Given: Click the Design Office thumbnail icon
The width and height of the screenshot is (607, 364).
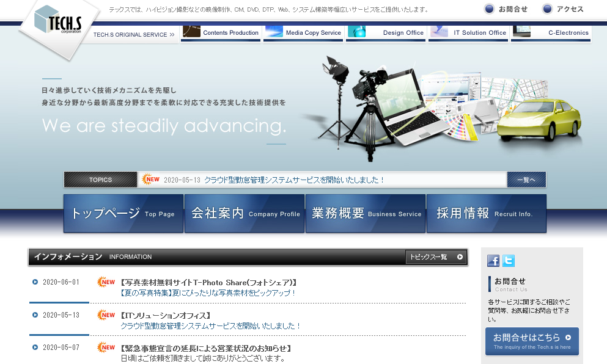Looking at the screenshot, I should click(x=356, y=32).
